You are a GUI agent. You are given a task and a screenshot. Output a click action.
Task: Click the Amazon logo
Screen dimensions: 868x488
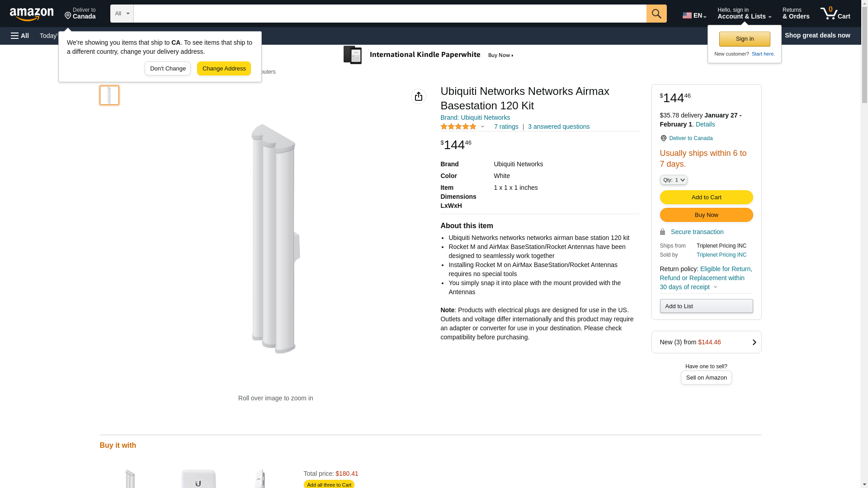32,14
